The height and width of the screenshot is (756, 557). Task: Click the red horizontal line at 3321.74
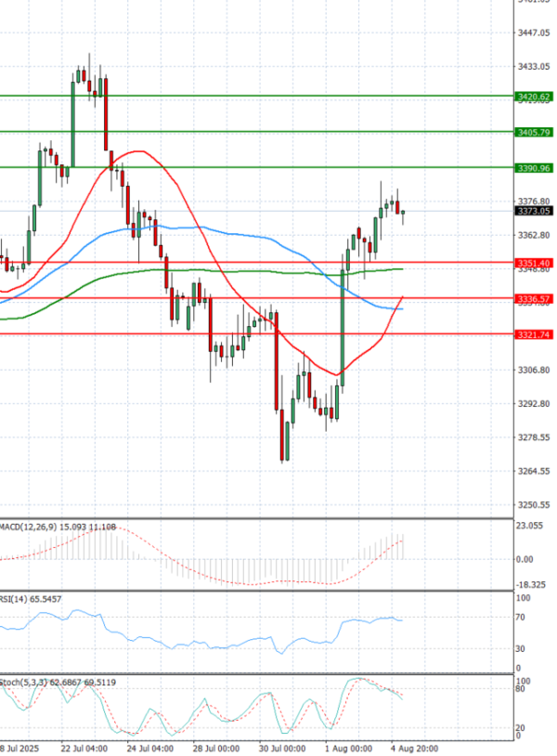pyautogui.click(x=256, y=333)
